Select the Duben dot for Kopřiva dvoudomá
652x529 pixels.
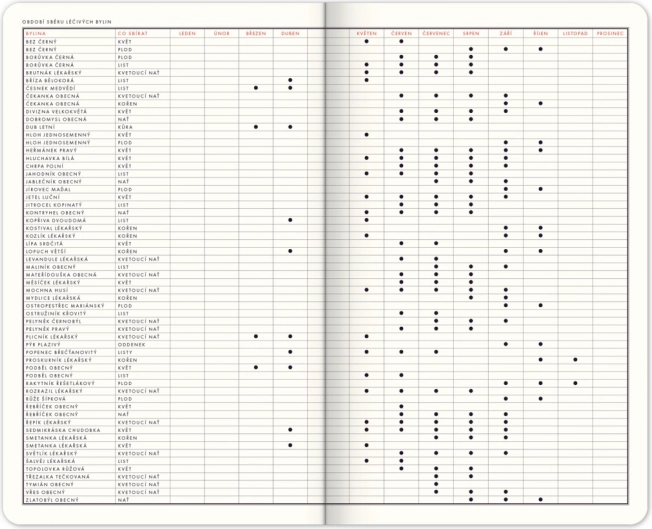click(x=290, y=220)
